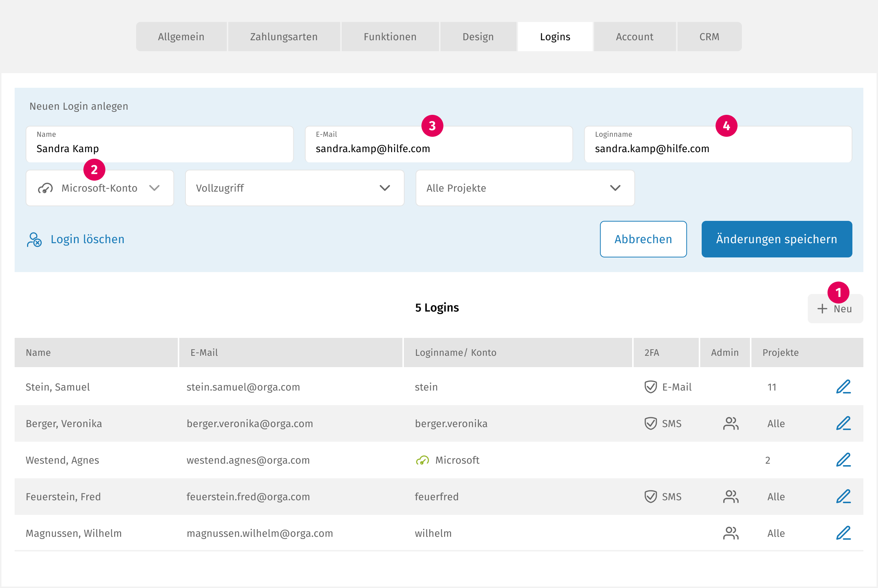
Task: Edit the Westend, Agnes login row
Action: [843, 460]
